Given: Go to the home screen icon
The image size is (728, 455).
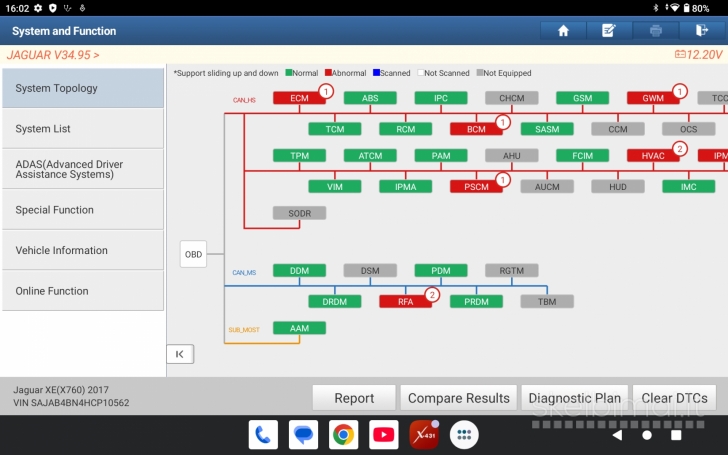Looking at the screenshot, I should (x=563, y=31).
